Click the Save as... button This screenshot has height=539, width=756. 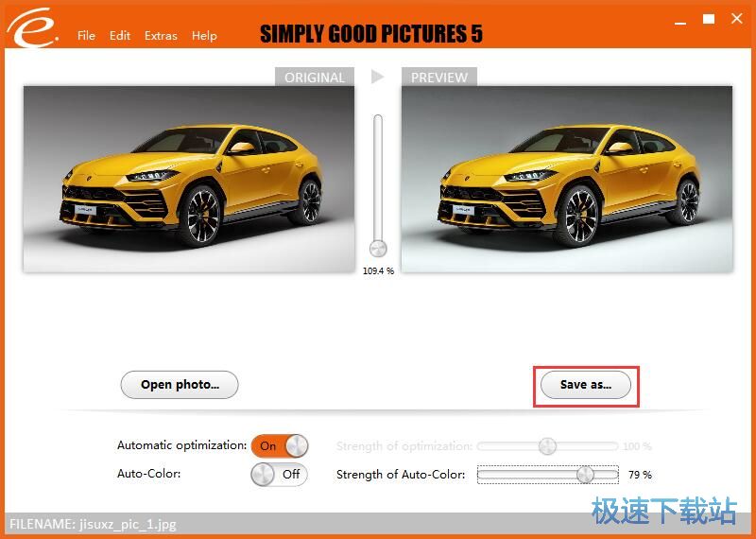pos(586,385)
